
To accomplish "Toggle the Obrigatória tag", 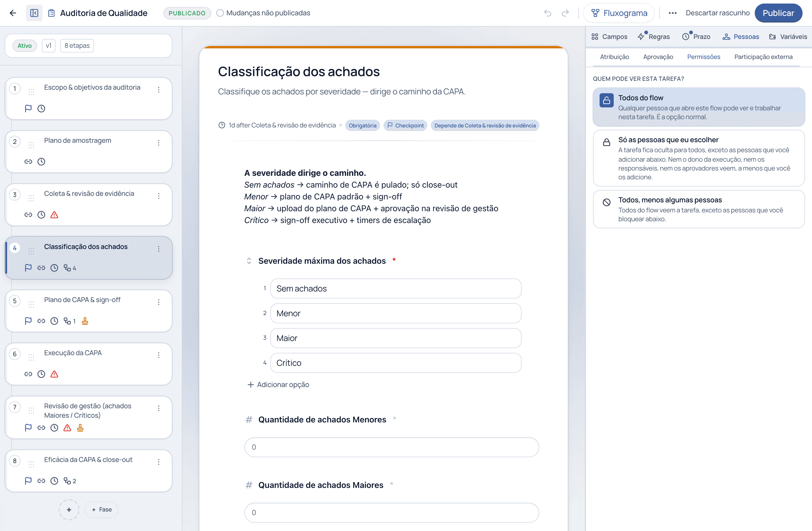I will 362,125.
